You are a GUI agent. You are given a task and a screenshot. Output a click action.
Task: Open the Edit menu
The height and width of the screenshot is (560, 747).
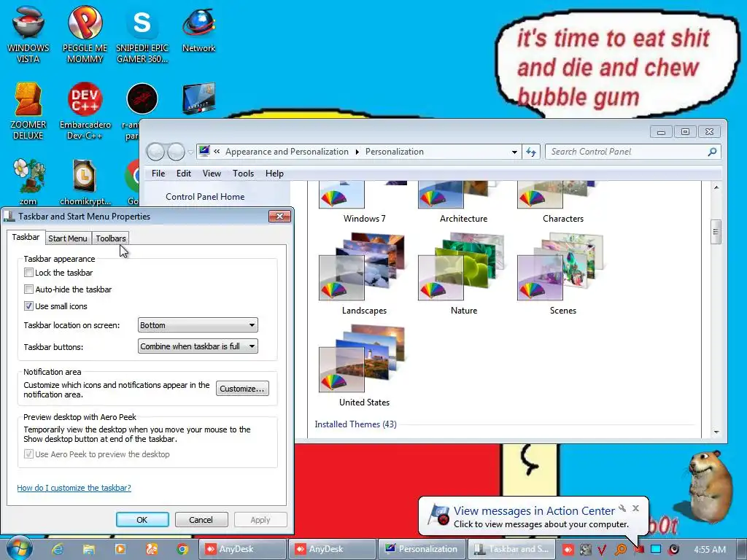pyautogui.click(x=183, y=174)
